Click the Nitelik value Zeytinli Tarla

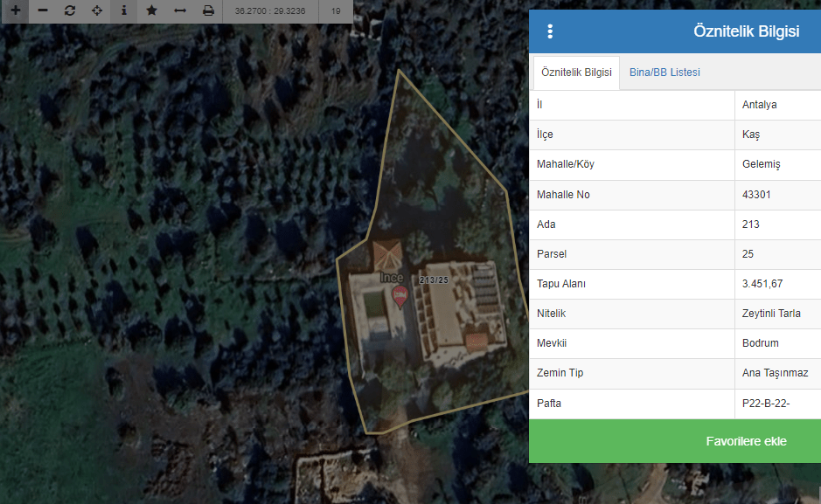coord(771,314)
